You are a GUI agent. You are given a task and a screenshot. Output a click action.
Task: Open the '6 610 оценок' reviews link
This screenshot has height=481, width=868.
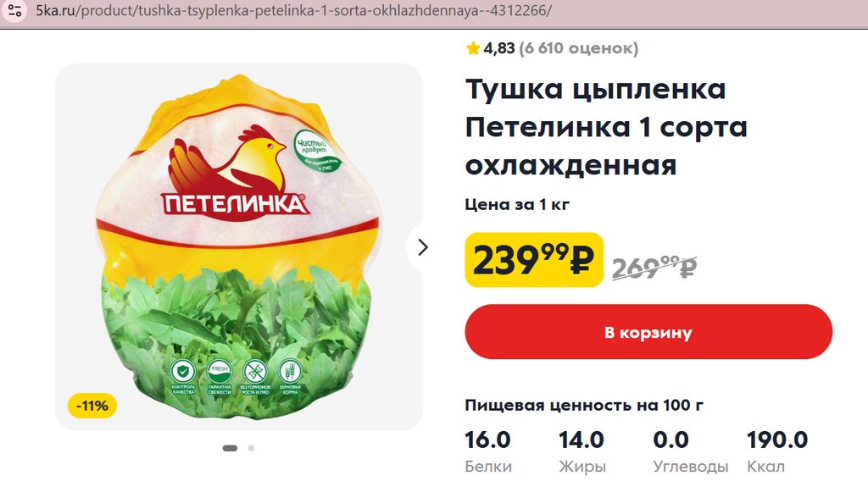point(578,48)
